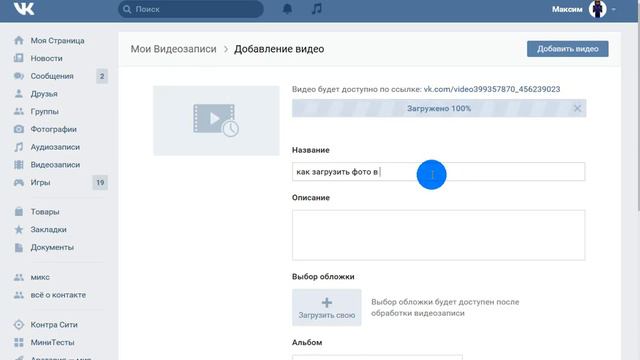Image resolution: width=640 pixels, height=360 pixels.
Task: Open Новости feed
Action: pos(47,58)
